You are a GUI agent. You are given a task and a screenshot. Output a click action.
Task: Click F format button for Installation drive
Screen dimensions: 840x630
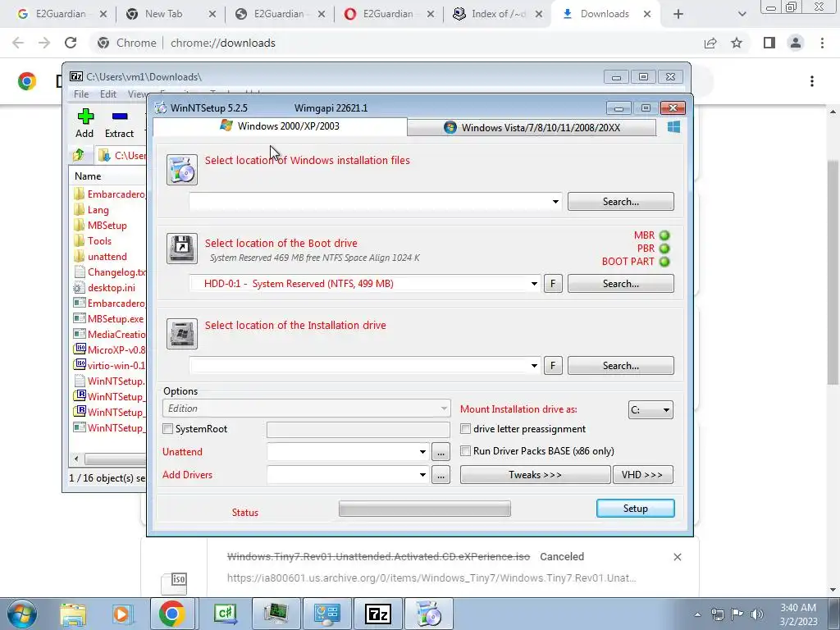pyautogui.click(x=553, y=365)
